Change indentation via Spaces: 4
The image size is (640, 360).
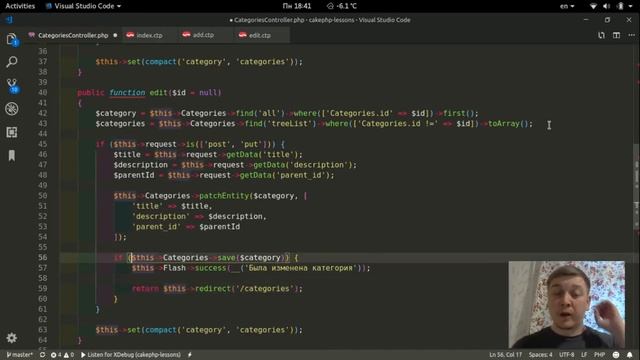click(540, 355)
